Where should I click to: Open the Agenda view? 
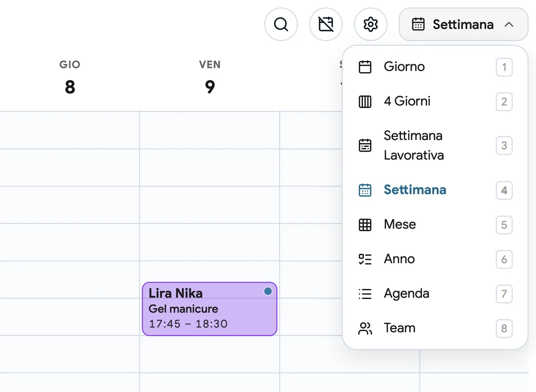click(435, 293)
